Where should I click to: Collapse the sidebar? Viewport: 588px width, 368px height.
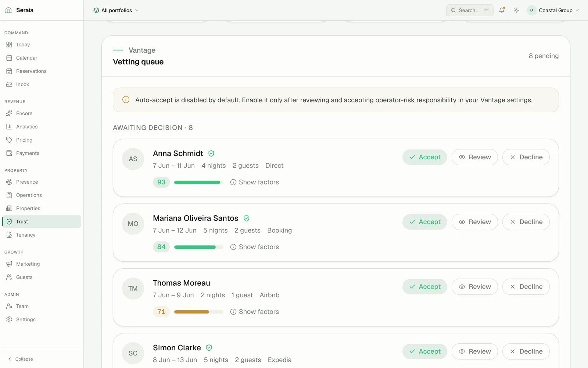[x=21, y=359]
